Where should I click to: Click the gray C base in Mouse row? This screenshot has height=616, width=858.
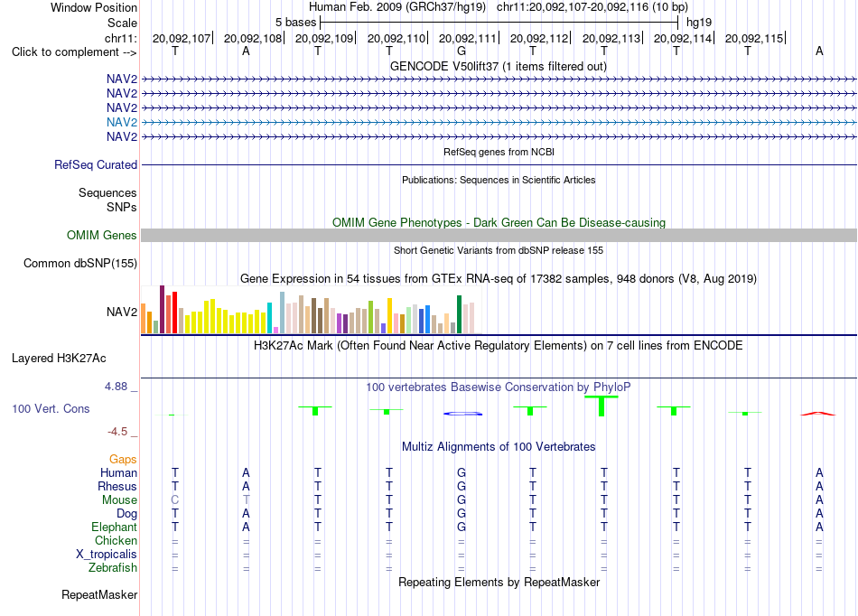coord(174,500)
